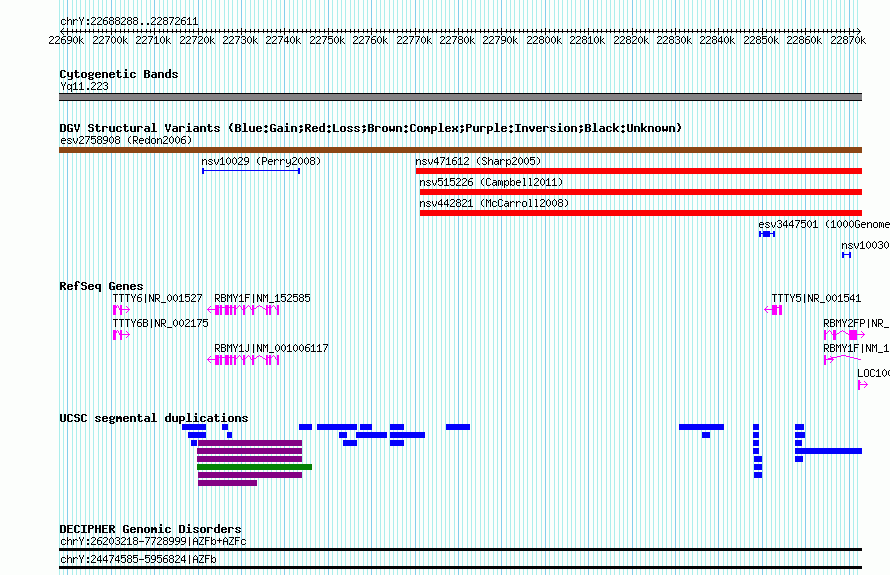Viewport: 890px width, 575px height.
Task: Click the nsv471612 (Sharp2005) label
Action: [x=478, y=161]
